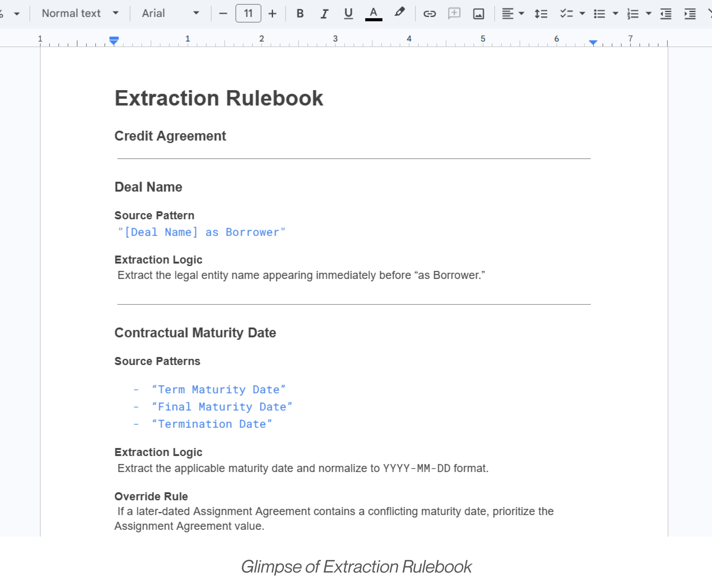Toggle underline formatting

348,14
